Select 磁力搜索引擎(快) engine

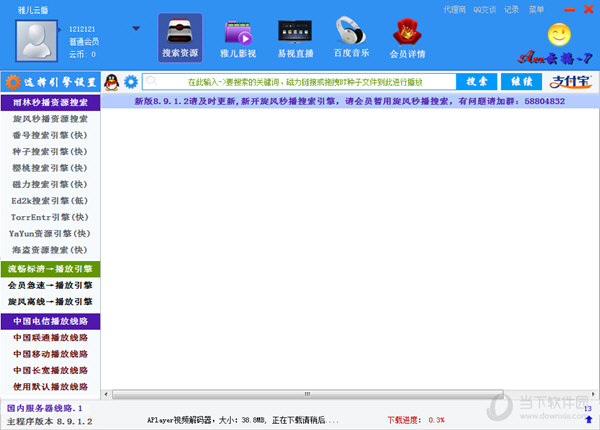click(x=51, y=185)
